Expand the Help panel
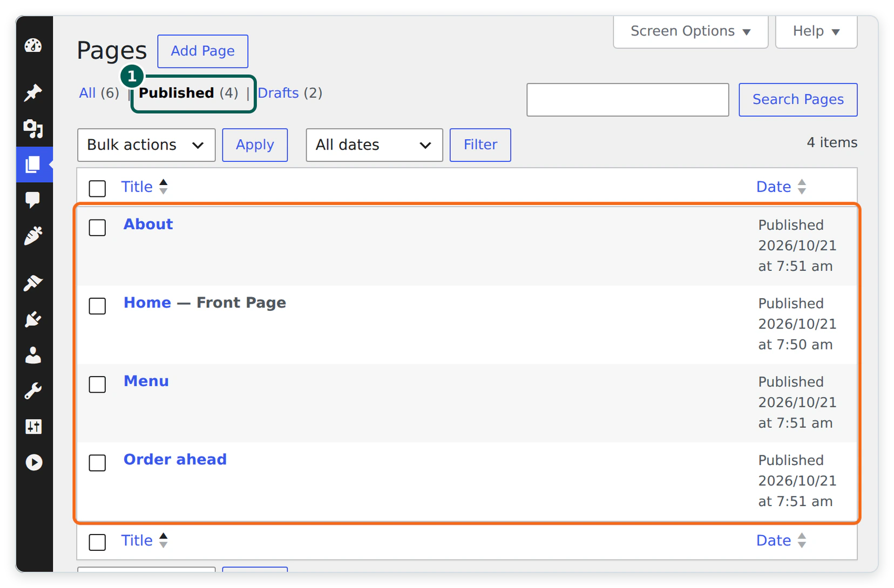 pyautogui.click(x=816, y=31)
